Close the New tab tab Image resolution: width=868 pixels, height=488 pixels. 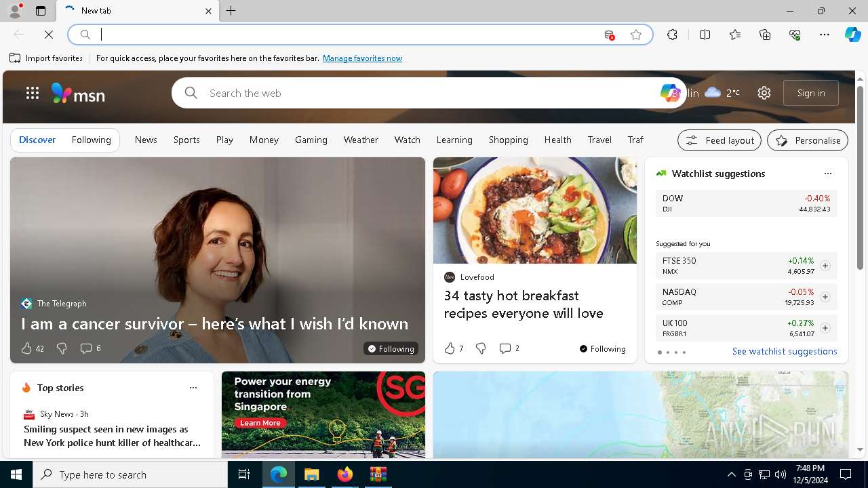[x=208, y=11]
